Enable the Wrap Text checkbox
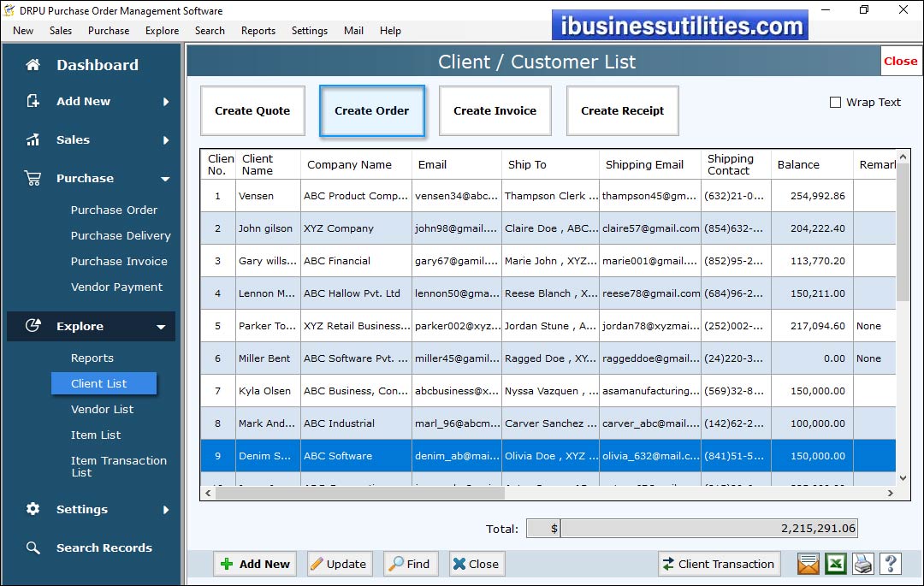The image size is (924, 586). (x=835, y=103)
